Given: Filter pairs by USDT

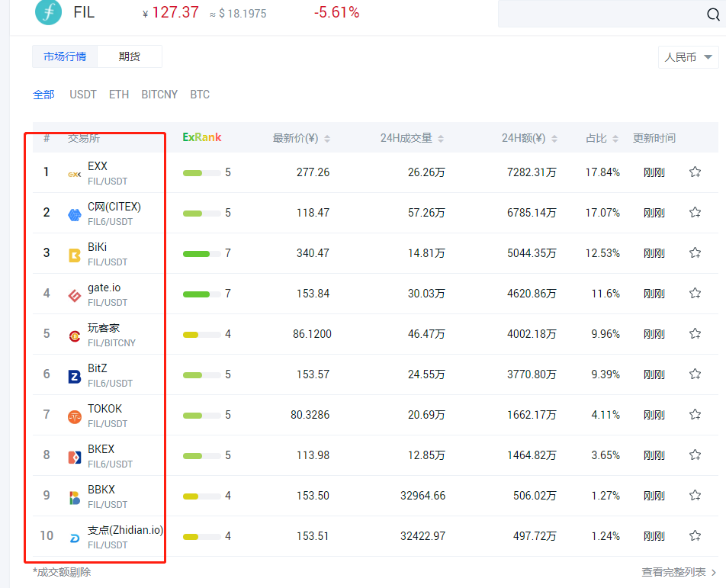Looking at the screenshot, I should pyautogui.click(x=83, y=95).
